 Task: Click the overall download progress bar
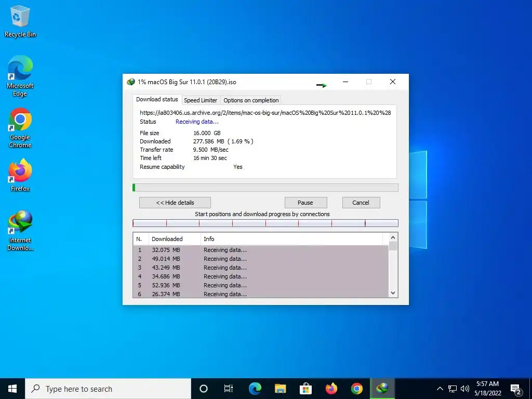(265, 188)
